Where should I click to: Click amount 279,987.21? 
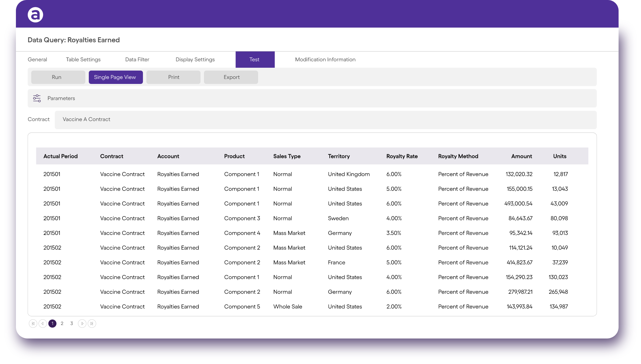[520, 292]
